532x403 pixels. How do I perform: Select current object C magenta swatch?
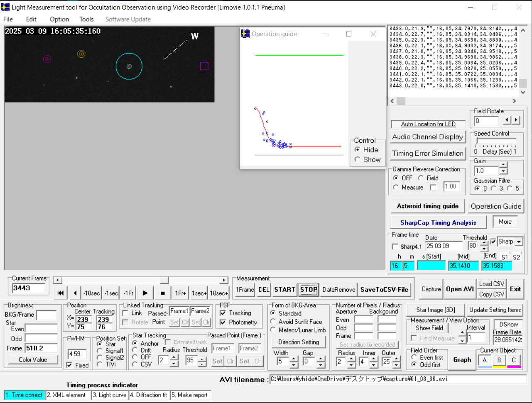coord(514,361)
